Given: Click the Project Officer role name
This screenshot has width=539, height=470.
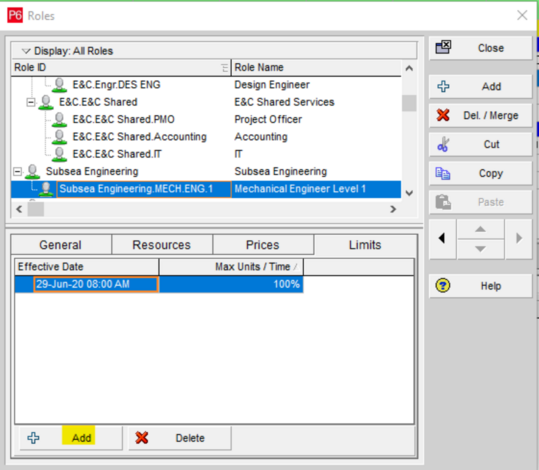Looking at the screenshot, I should click(268, 119).
